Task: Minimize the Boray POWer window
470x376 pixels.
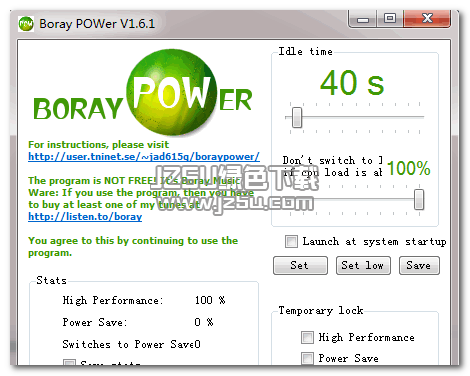Action: (363, 19)
